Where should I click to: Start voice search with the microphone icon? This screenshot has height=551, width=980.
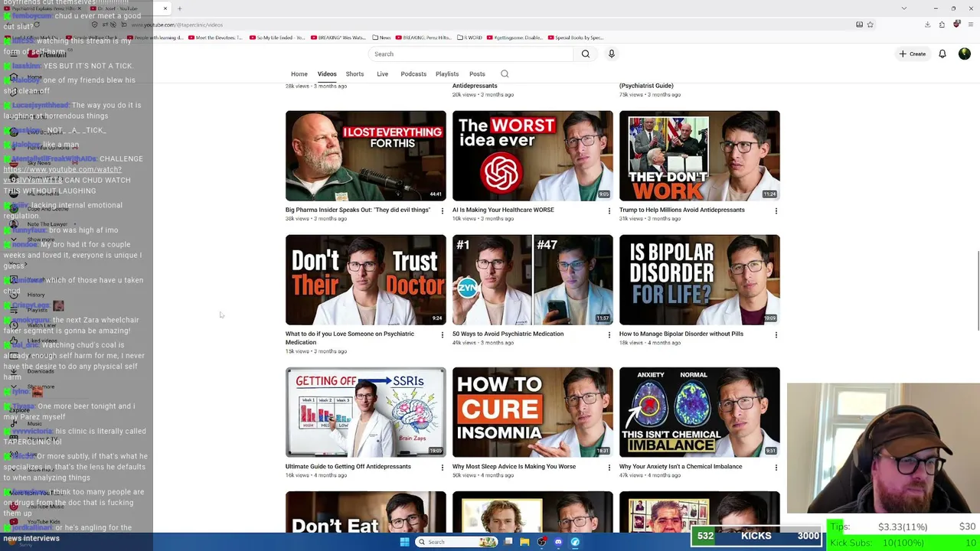[611, 54]
